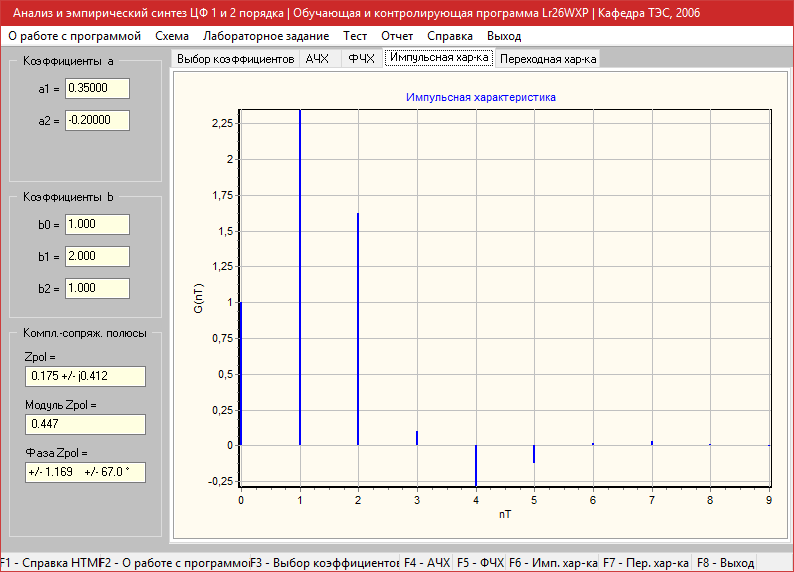Image resolution: width=794 pixels, height=572 pixels.
Task: Click the b1 coefficient input field
Action: [x=97, y=256]
